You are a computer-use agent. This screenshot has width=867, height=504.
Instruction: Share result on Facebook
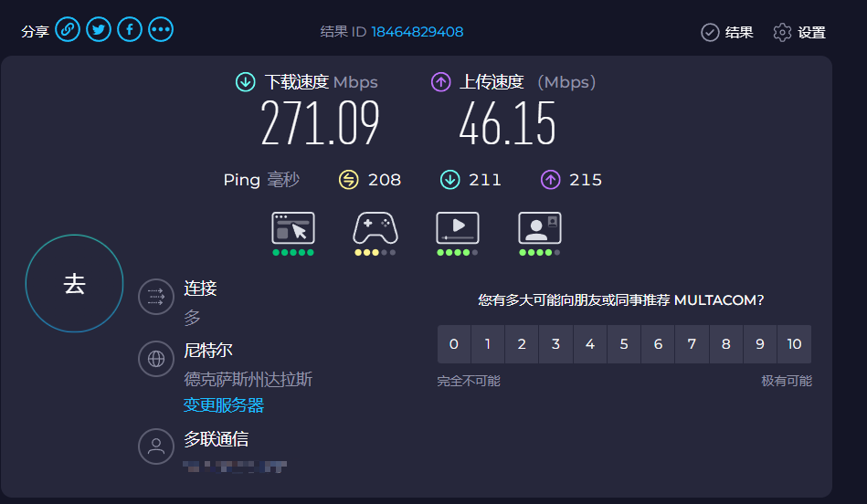[130, 30]
